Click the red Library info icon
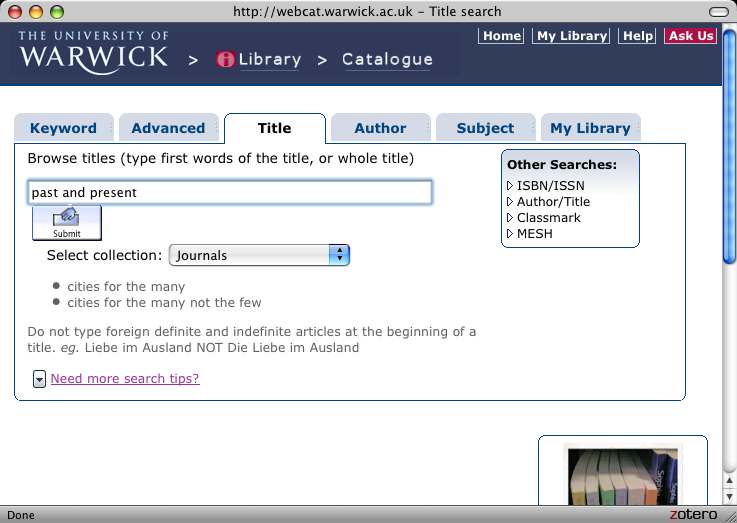This screenshot has height=523, width=737. point(225,59)
